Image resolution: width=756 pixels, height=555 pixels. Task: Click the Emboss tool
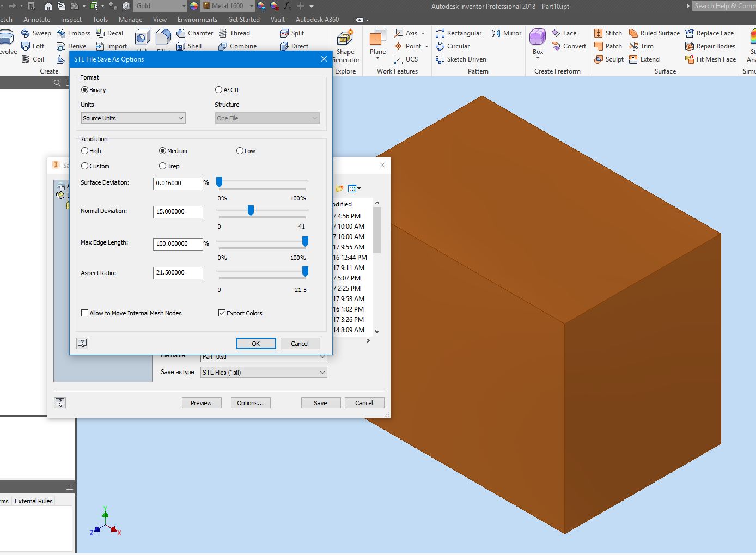pyautogui.click(x=74, y=33)
